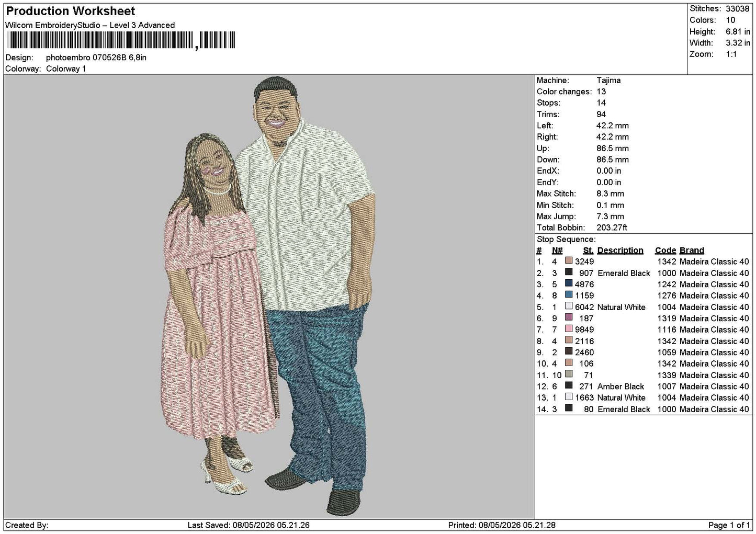Image resolution: width=756 pixels, height=534 pixels.
Task: Click the Colors value 10
Action: [x=730, y=20]
